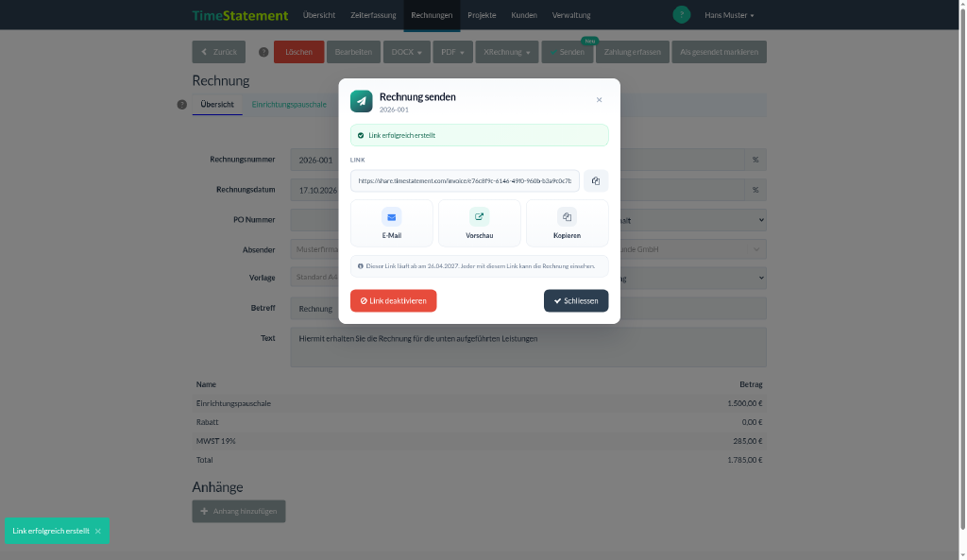The image size is (967, 560).
Task: Deactivate the share link
Action: click(394, 301)
